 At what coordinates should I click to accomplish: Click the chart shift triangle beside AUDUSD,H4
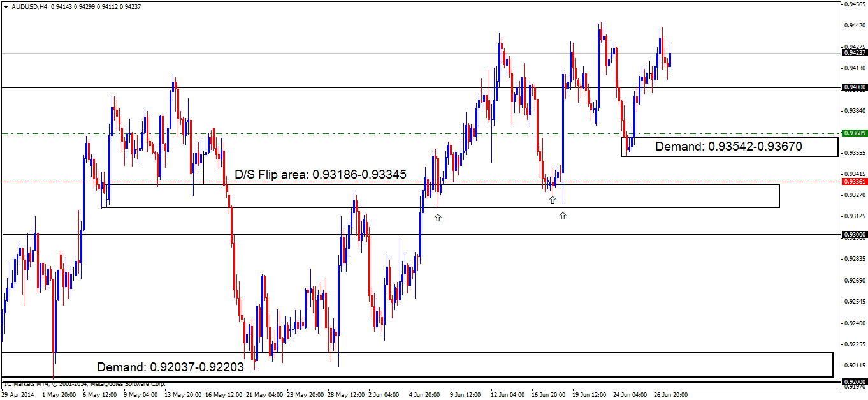click(6, 7)
